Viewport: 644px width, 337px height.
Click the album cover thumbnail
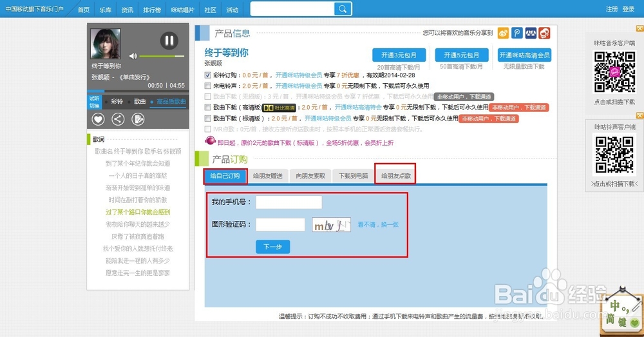pyautogui.click(x=106, y=44)
